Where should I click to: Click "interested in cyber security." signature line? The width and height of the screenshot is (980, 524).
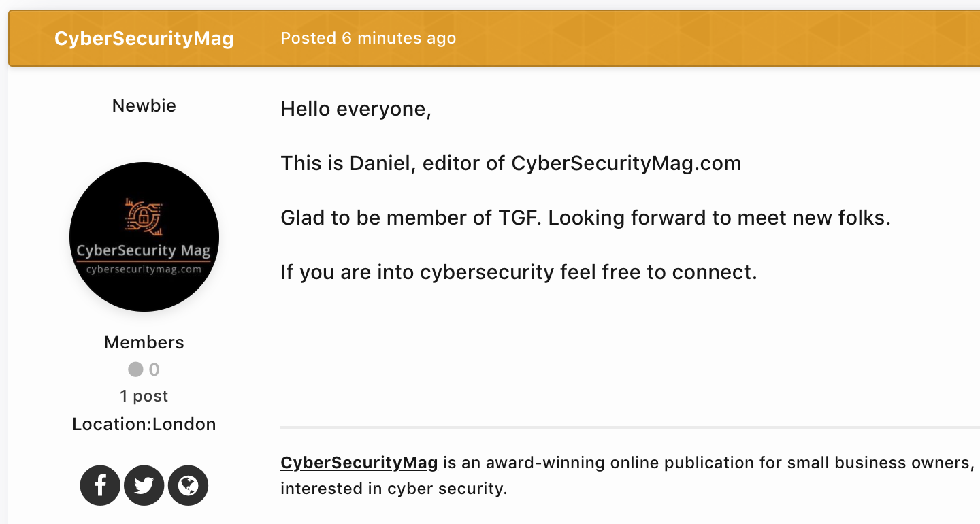tap(393, 489)
